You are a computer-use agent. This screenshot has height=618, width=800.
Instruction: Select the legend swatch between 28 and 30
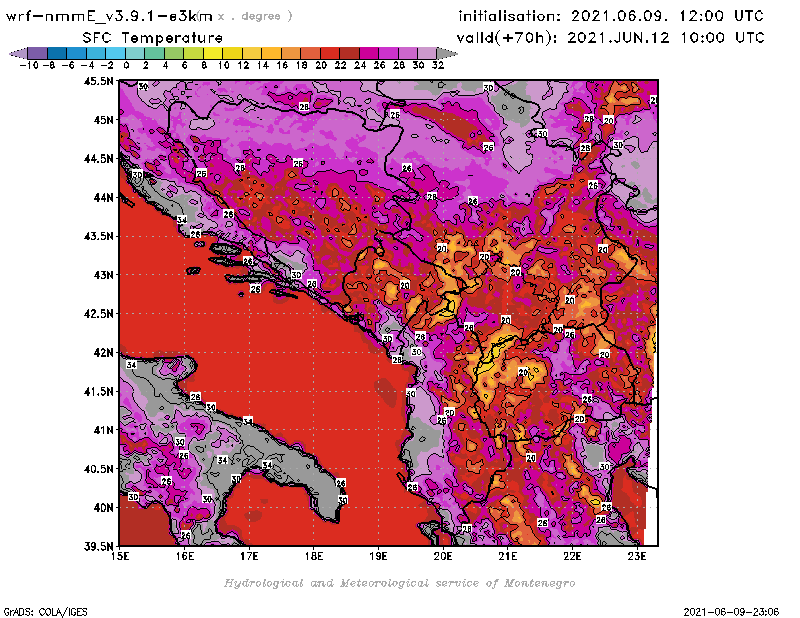(408, 53)
